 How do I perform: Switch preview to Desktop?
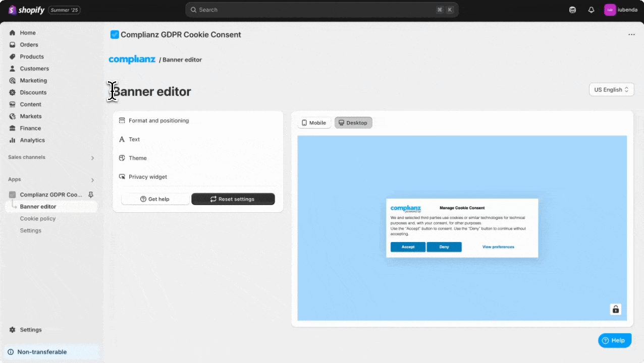353,123
